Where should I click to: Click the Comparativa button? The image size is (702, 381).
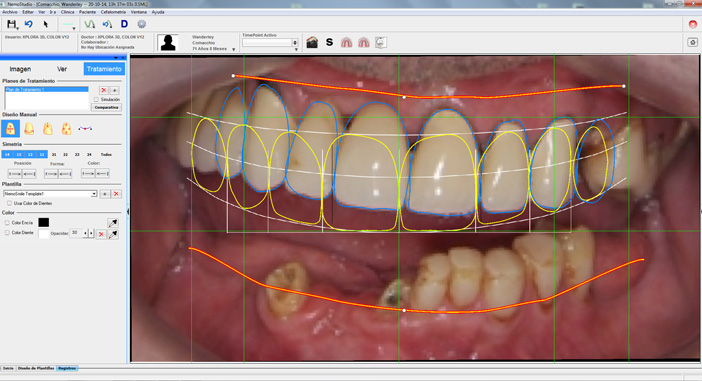pyautogui.click(x=106, y=107)
